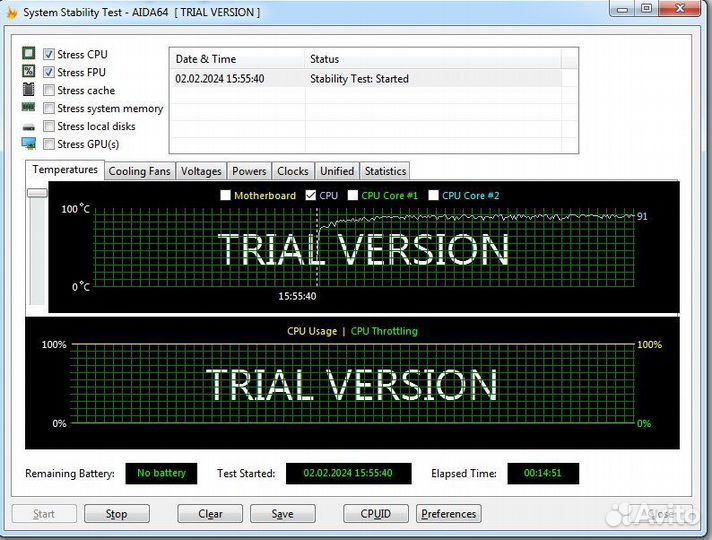
Task: Enable the Stress cache checkbox
Action: pyautogui.click(x=49, y=90)
